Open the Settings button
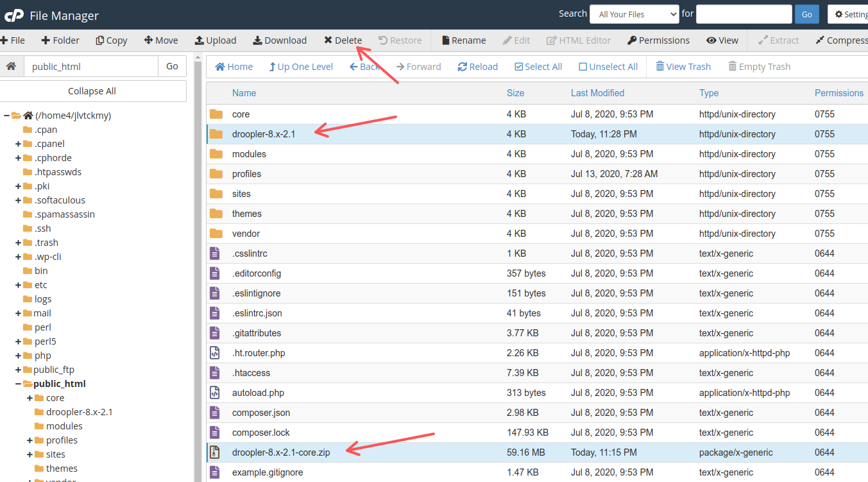The width and height of the screenshot is (868, 482). click(x=848, y=14)
